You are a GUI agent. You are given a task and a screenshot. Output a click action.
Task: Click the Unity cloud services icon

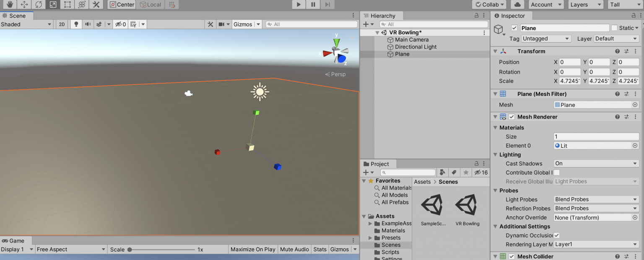coord(517,5)
